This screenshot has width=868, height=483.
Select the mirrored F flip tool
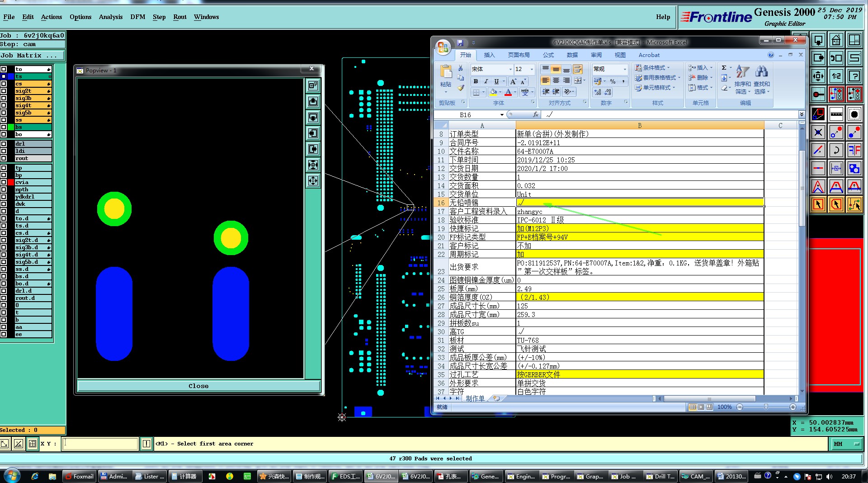[x=854, y=150]
